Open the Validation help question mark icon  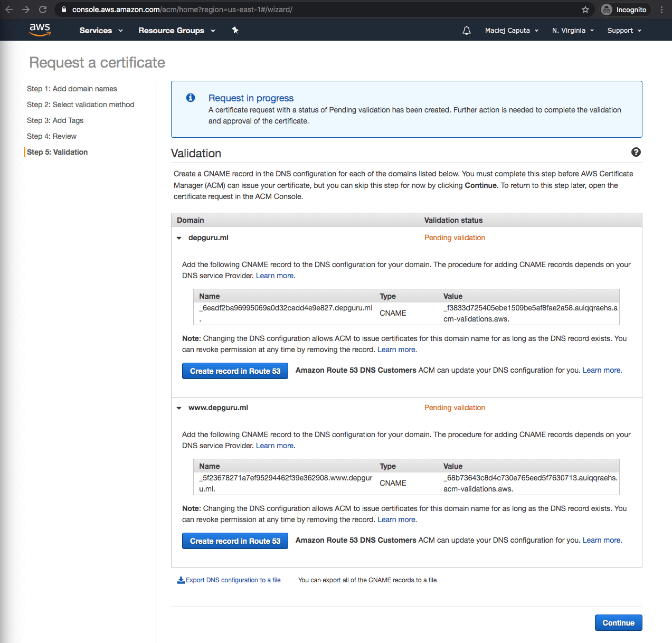coord(636,152)
